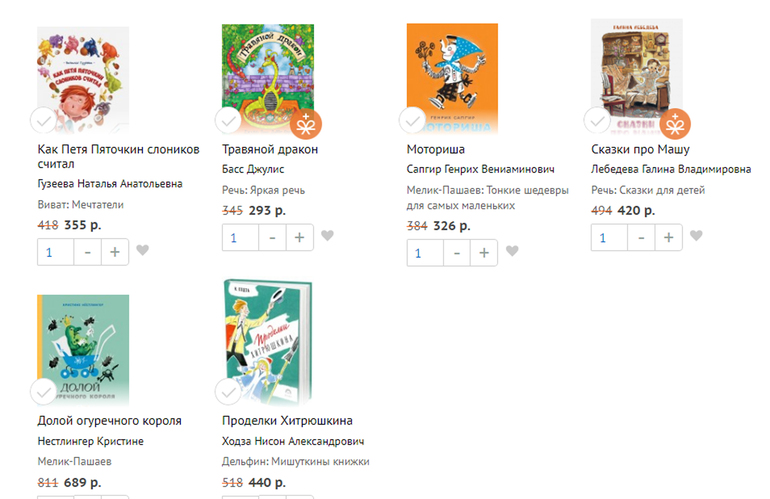This screenshot has width=770, height=499.
Task: Click orange gift badge on Сказки про Машу
Action: click(675, 124)
